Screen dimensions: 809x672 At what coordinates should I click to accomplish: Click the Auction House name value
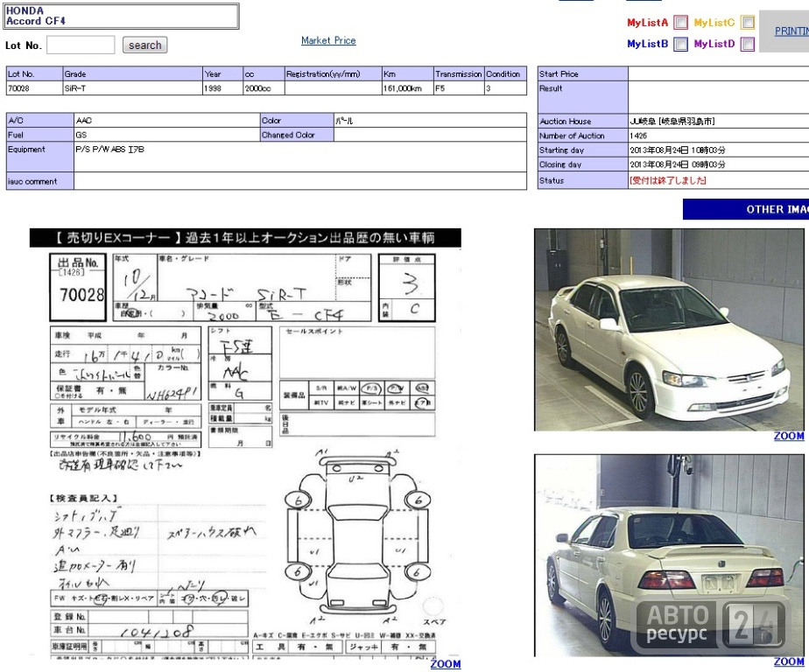pyautogui.click(x=672, y=122)
